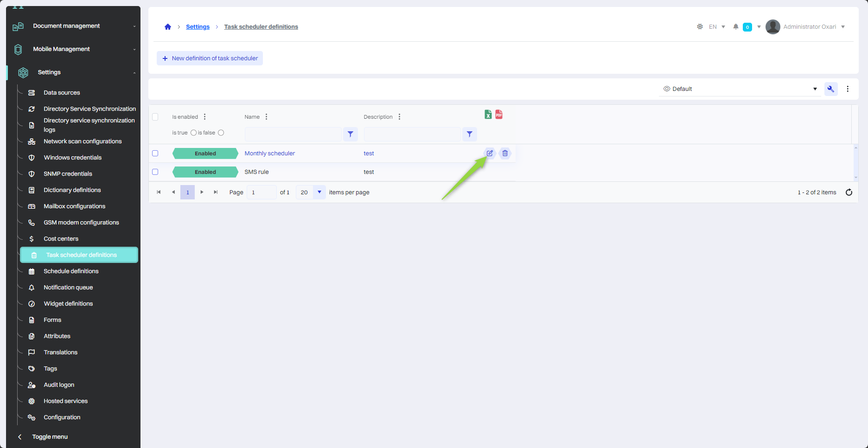Open Schedule definitions in sidebar
This screenshot has height=448, width=868.
pos(71,271)
